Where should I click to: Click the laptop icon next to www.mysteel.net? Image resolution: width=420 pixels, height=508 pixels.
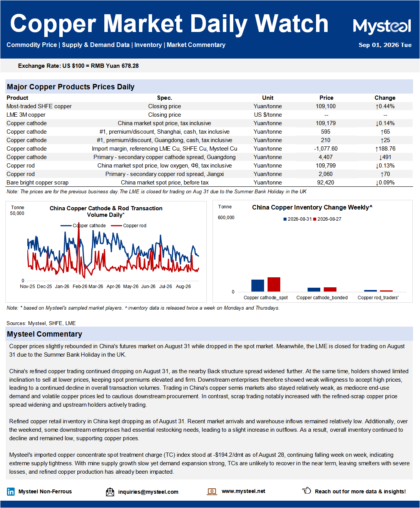pyautogui.click(x=212, y=491)
